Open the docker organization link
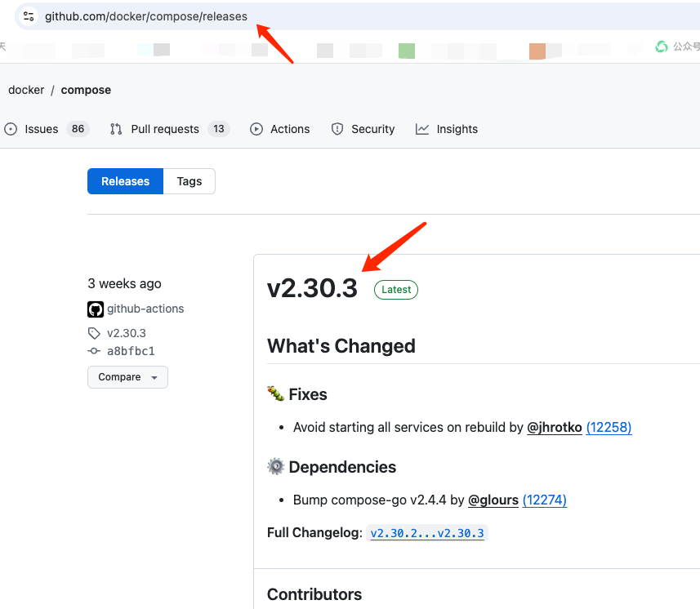The height and width of the screenshot is (609, 700). click(26, 90)
